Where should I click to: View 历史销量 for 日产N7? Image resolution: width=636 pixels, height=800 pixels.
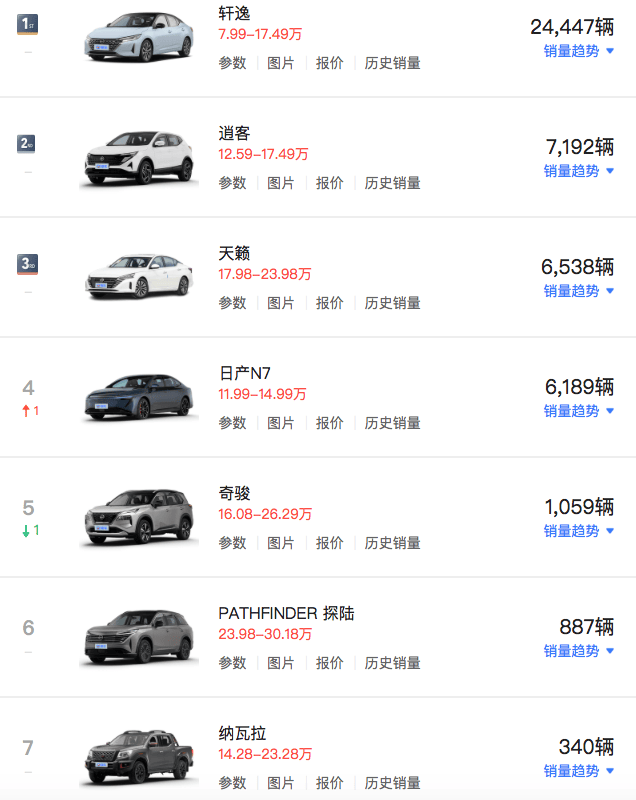click(x=392, y=423)
